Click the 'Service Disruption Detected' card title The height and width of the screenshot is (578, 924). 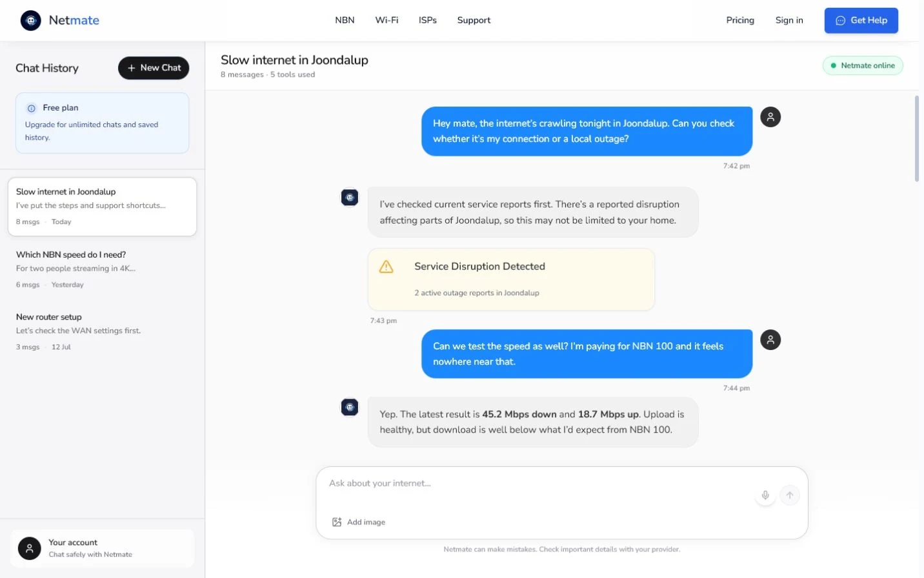tap(479, 266)
